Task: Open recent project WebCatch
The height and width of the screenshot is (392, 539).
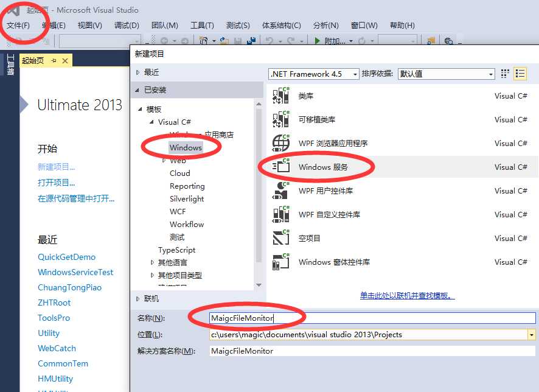Action: pos(57,348)
